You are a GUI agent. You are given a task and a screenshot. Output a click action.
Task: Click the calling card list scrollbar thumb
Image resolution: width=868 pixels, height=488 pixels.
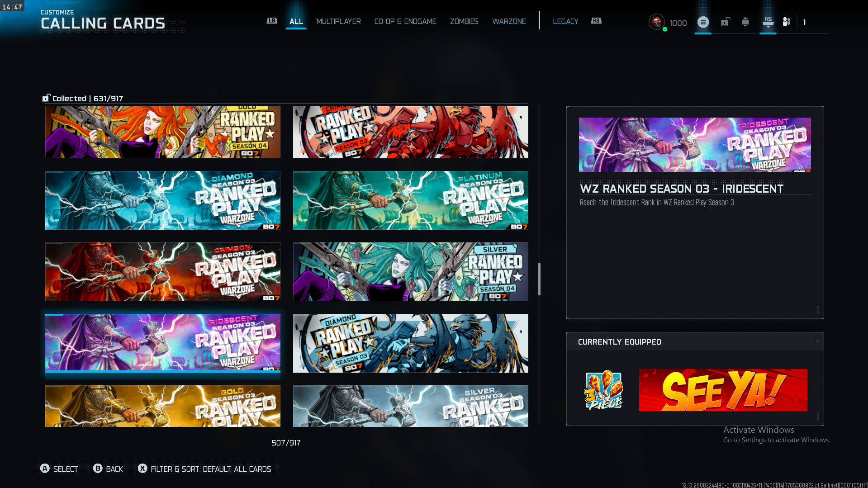click(539, 279)
